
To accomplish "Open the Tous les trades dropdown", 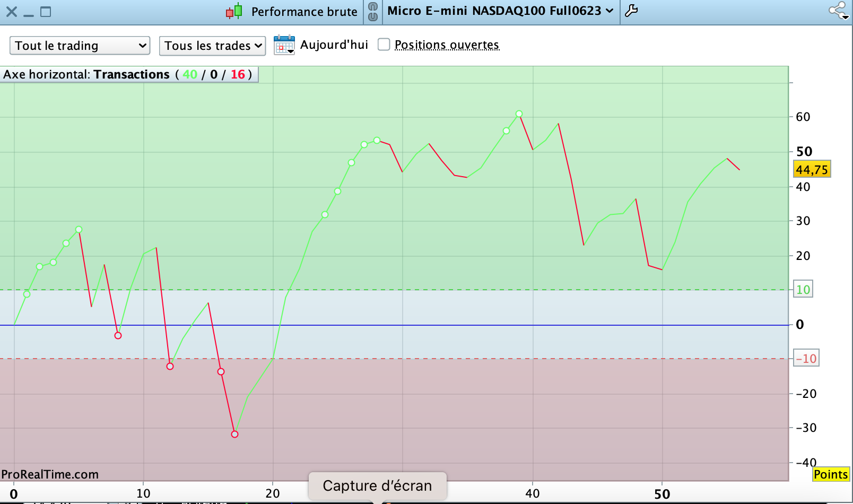I will click(212, 46).
